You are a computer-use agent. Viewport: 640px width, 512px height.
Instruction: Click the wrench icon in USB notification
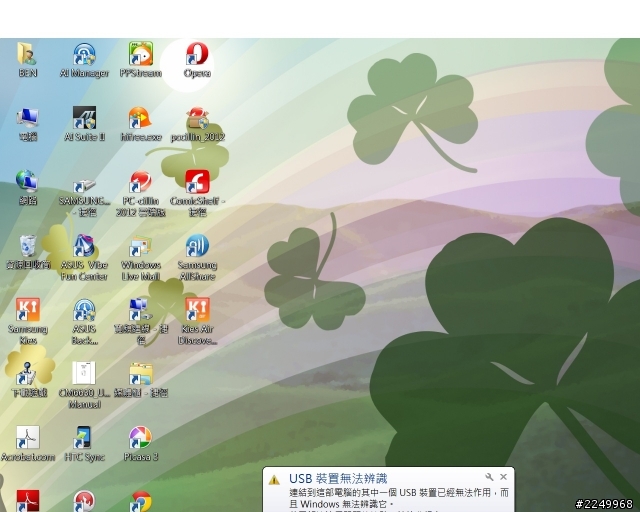pyautogui.click(x=489, y=477)
